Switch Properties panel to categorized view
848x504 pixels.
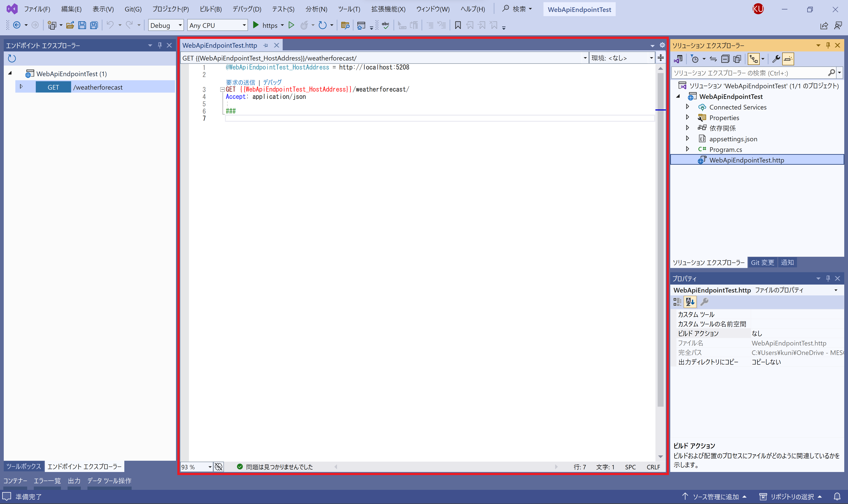tap(678, 302)
